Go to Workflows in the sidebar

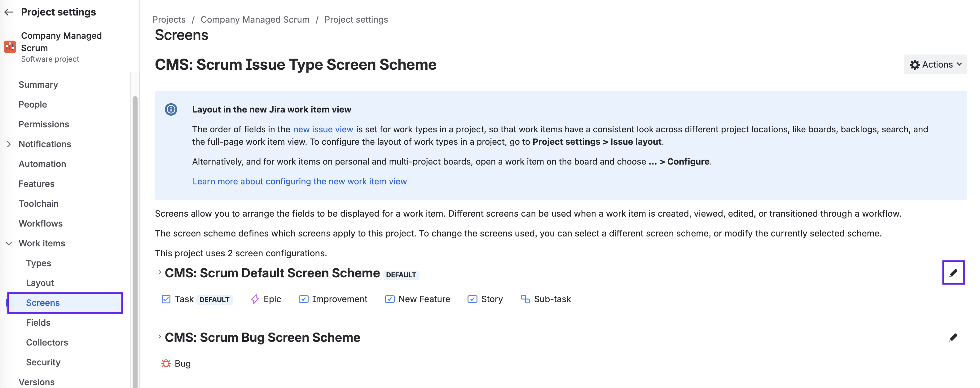click(41, 224)
